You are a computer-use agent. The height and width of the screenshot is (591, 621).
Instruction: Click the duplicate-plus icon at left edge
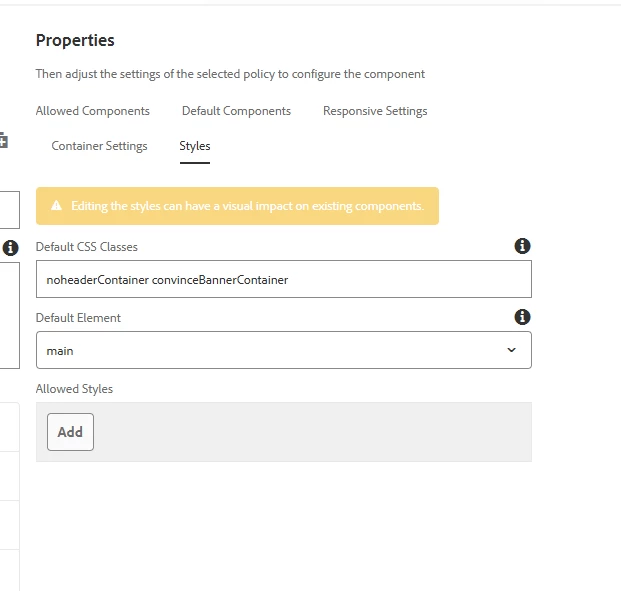(4, 141)
